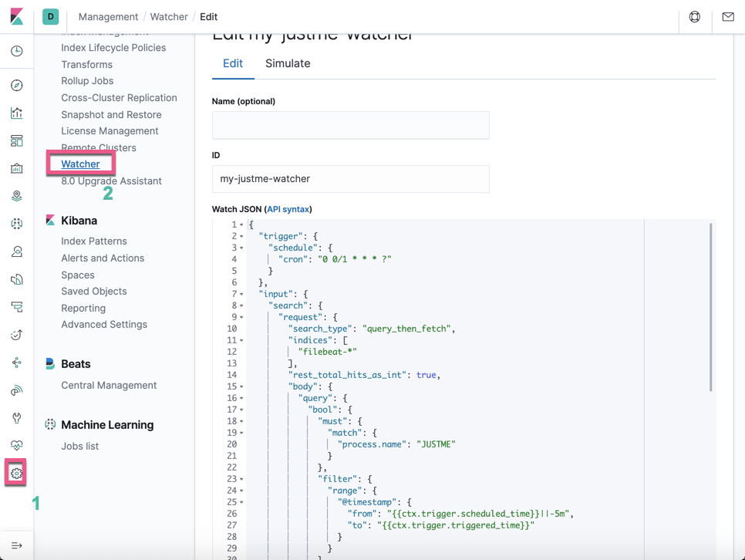The width and height of the screenshot is (745, 560).
Task: Click the Name optional input field
Action: pos(350,125)
